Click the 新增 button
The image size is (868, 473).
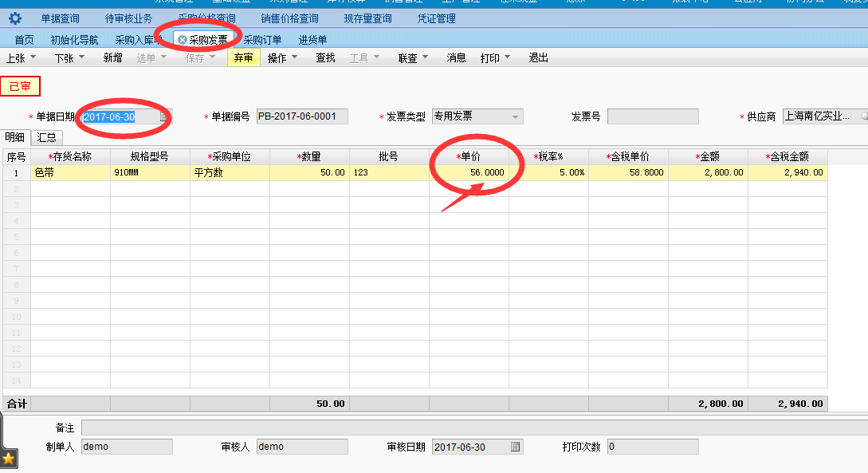(x=112, y=57)
